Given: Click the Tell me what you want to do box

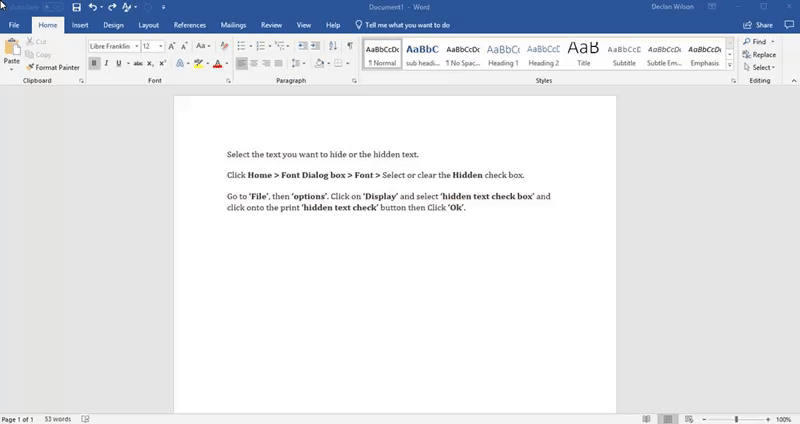Looking at the screenshot, I should pos(407,24).
